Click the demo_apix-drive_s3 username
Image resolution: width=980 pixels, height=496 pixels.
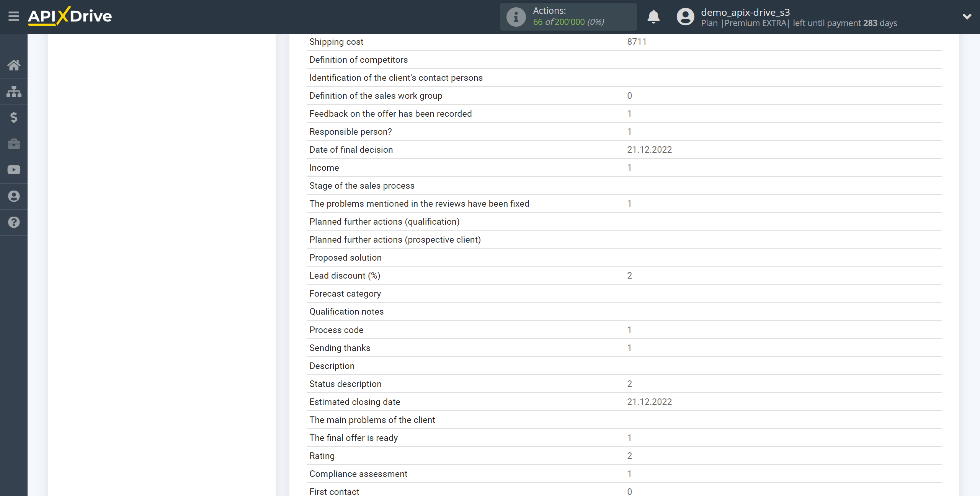[x=745, y=12]
